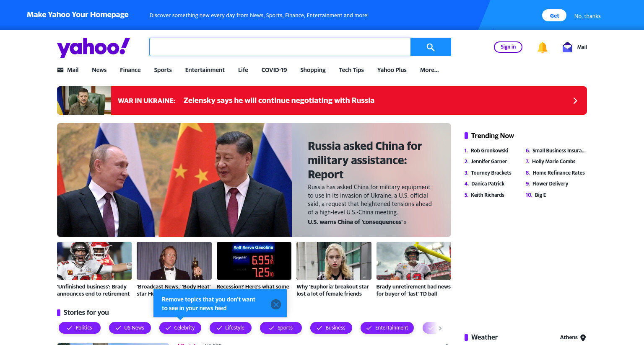Select trending topic Small Business Insura...

tap(559, 151)
